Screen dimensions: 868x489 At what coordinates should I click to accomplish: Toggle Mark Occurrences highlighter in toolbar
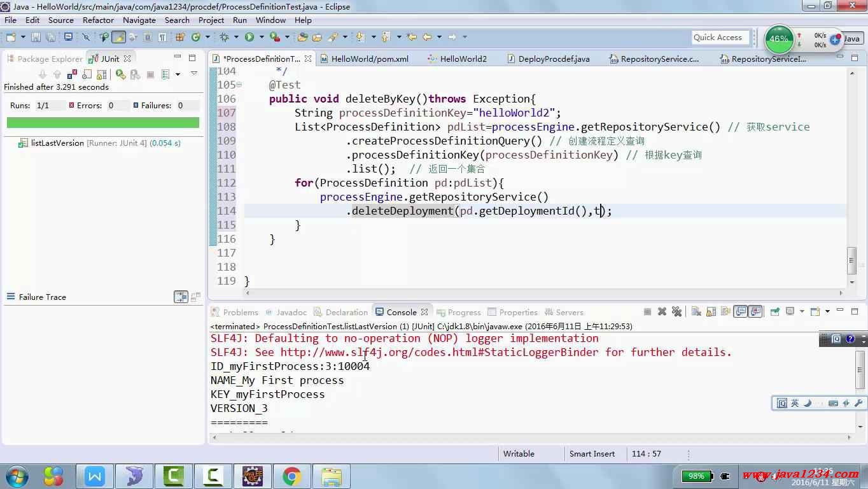(x=119, y=37)
